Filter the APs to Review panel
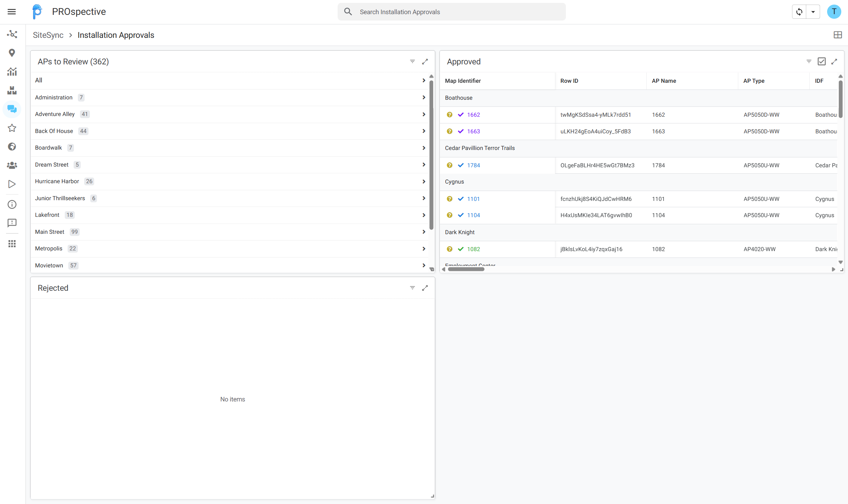Viewport: 848px width, 504px height. click(x=412, y=62)
